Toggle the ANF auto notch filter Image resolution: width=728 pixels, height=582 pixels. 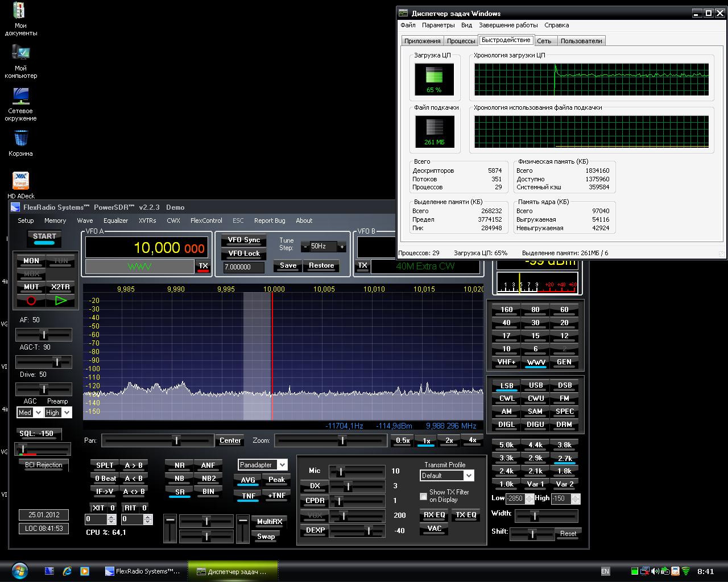click(208, 465)
